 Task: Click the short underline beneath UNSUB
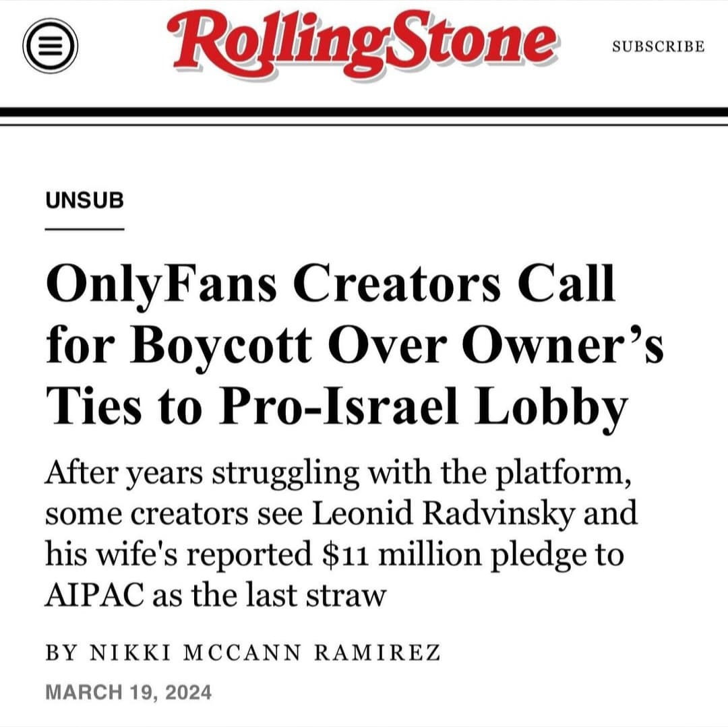[85, 228]
